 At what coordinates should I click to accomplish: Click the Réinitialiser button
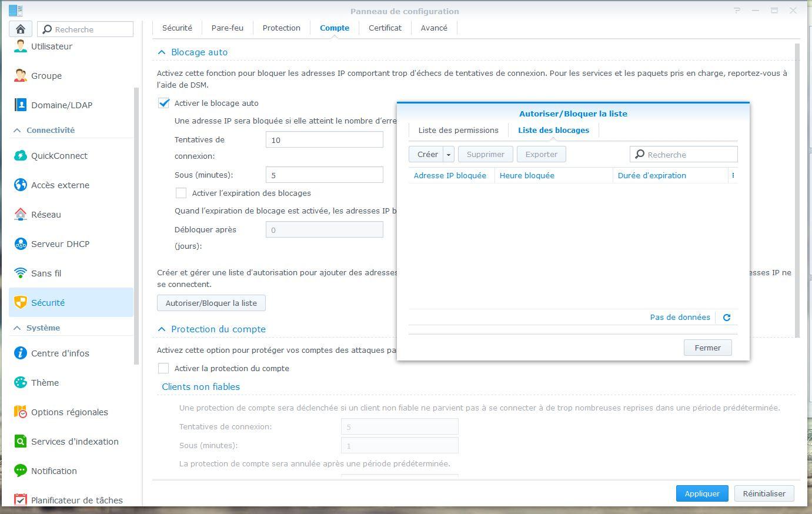(764, 493)
